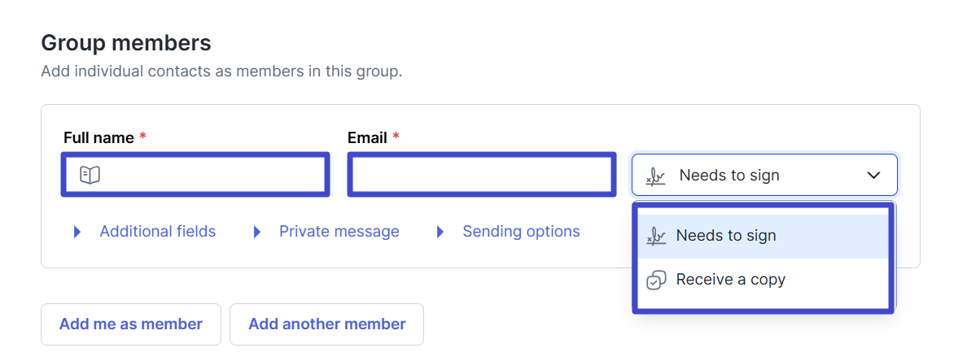Click the Add another member button
Viewport: 980px width, 361px height.
coord(326,324)
